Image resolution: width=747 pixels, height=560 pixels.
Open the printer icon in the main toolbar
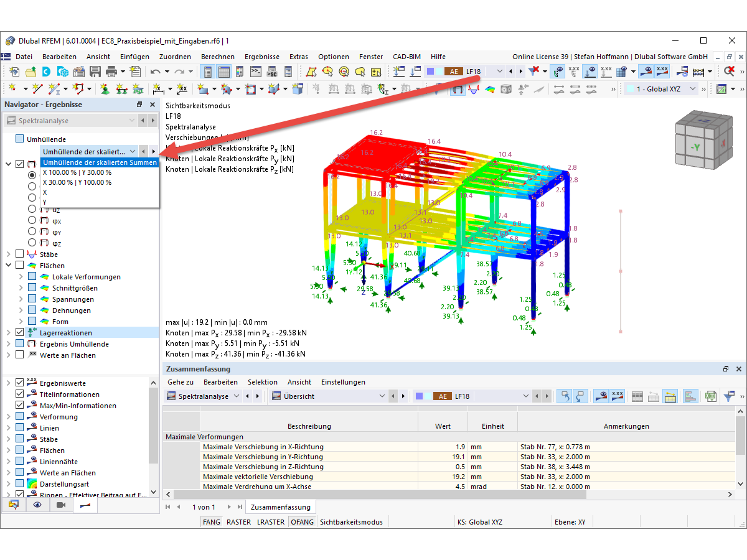112,72
